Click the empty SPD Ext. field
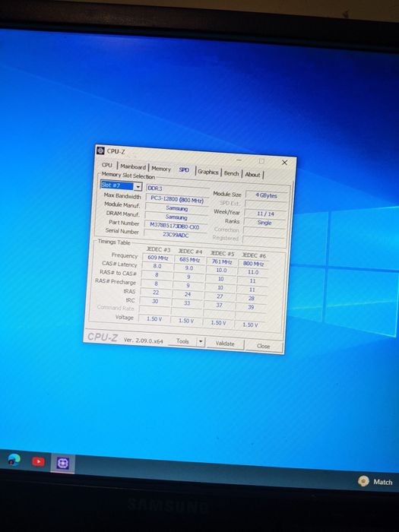 pyautogui.click(x=266, y=204)
